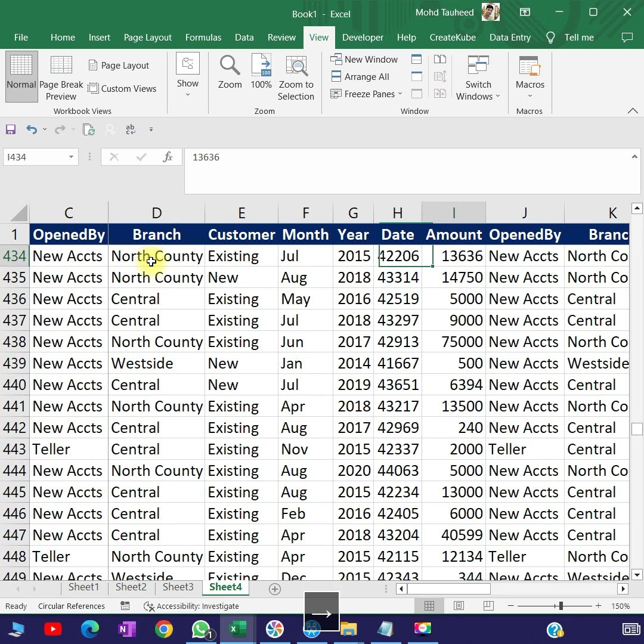Zoom in with the plus button
This screenshot has height=644, width=644.
[x=599, y=606]
